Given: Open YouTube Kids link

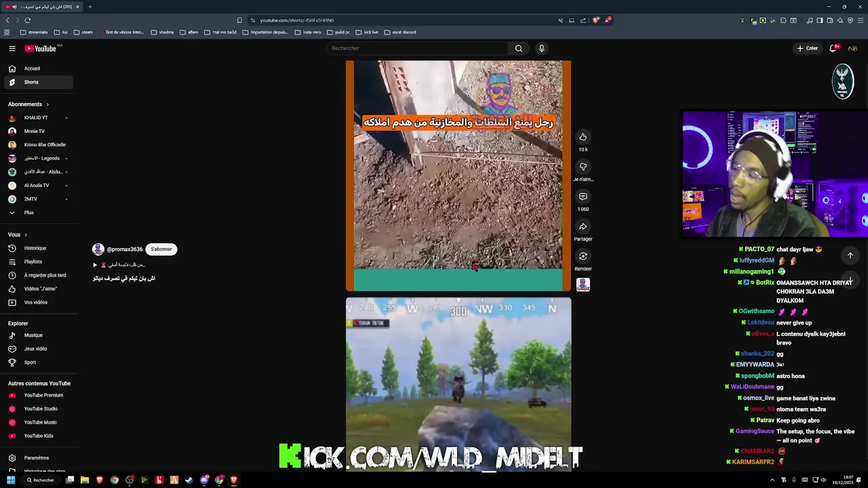Looking at the screenshot, I should 39,436.
